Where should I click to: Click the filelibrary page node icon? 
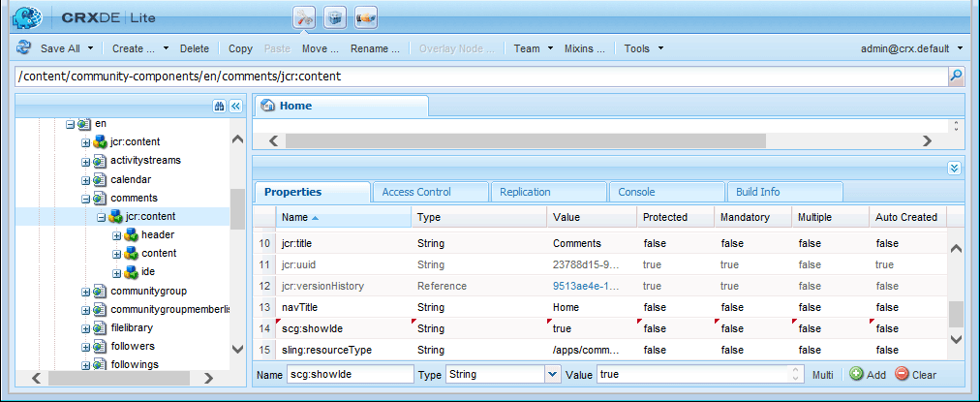pyautogui.click(x=100, y=327)
